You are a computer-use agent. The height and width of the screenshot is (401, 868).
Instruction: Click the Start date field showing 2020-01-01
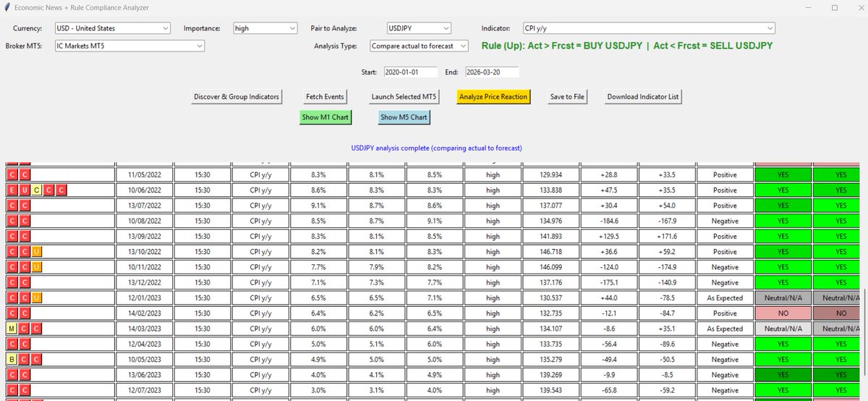(x=410, y=72)
